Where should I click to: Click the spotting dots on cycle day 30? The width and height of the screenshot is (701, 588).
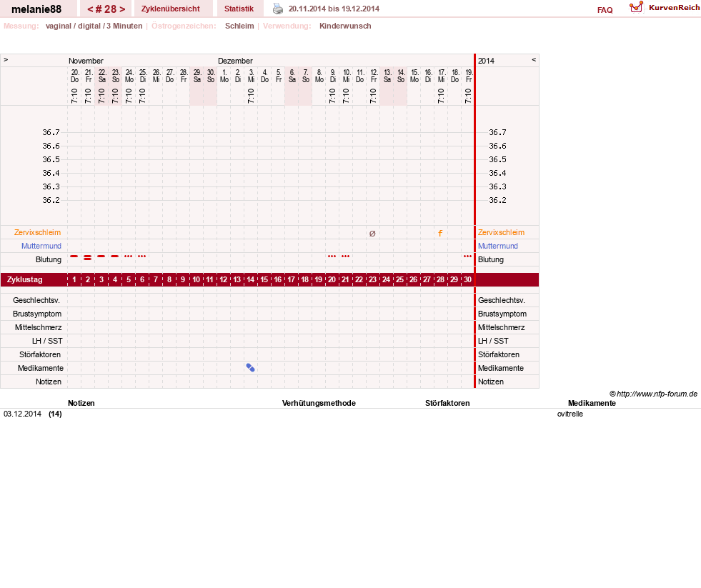467,256
